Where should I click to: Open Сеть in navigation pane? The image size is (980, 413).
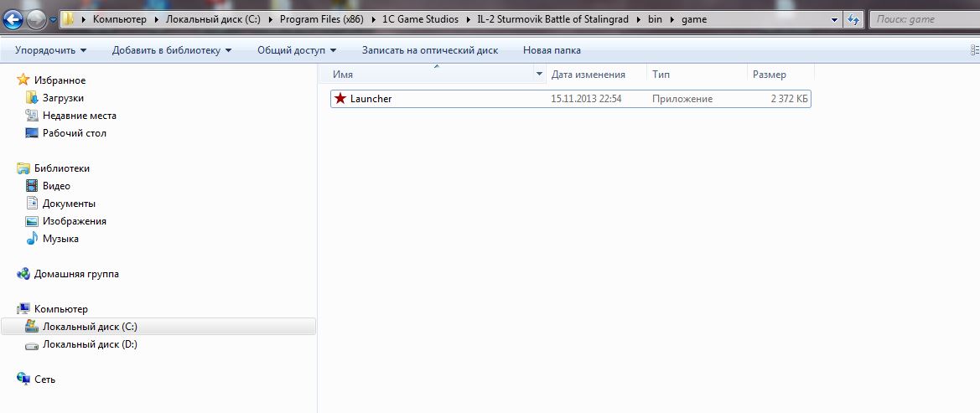click(45, 379)
